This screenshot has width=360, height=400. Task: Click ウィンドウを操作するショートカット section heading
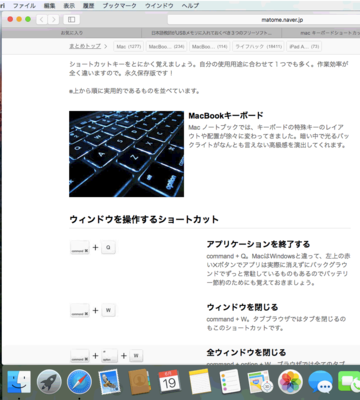(144, 219)
